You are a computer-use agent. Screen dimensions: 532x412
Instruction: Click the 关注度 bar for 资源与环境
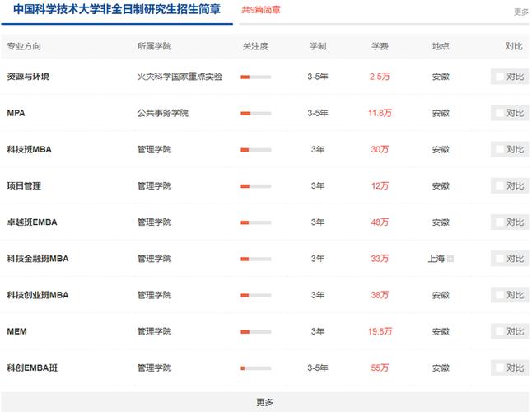pyautogui.click(x=256, y=77)
